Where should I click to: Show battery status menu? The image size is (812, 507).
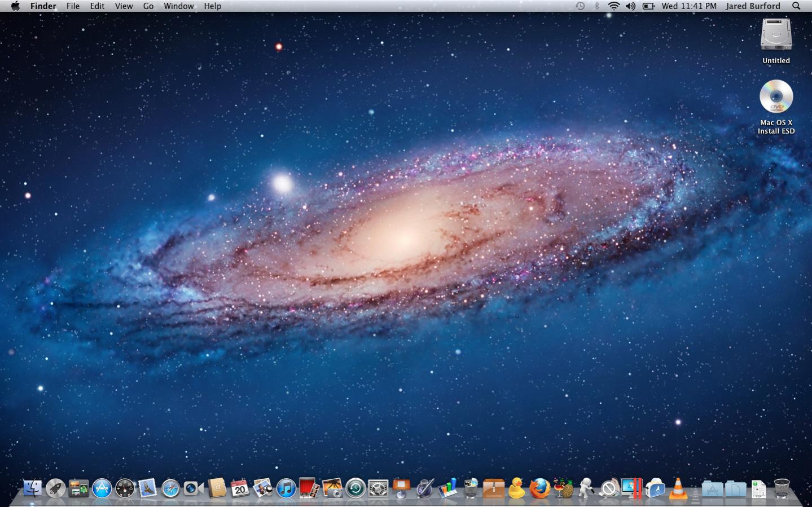(x=648, y=6)
